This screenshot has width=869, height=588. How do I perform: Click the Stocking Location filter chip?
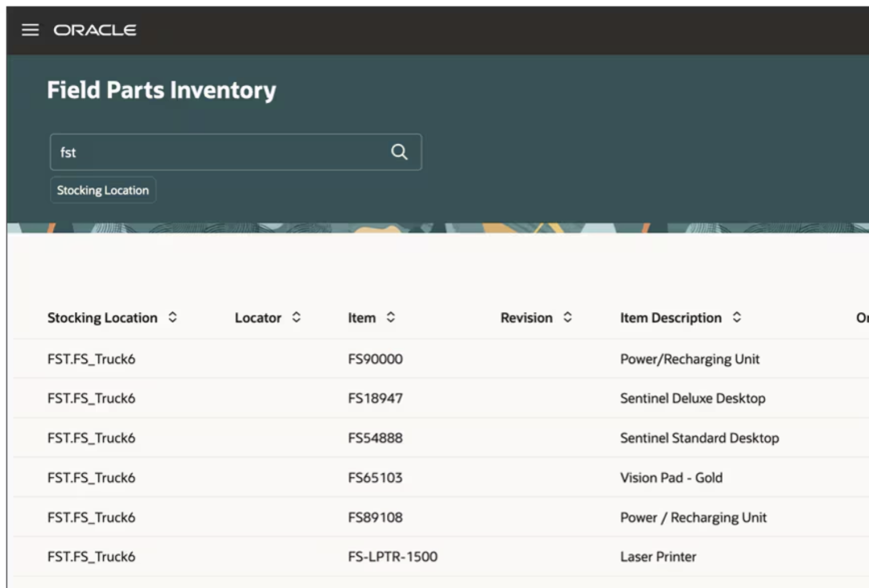point(103,191)
